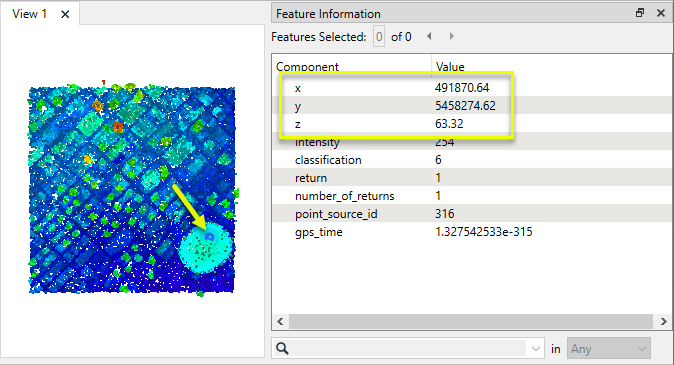This screenshot has width=674, height=365.
Task: Close the Feature Information panel
Action: pyautogui.click(x=661, y=13)
